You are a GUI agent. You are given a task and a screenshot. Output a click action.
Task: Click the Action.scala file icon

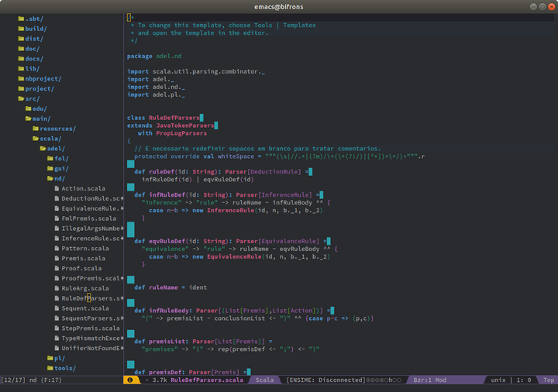[57, 188]
